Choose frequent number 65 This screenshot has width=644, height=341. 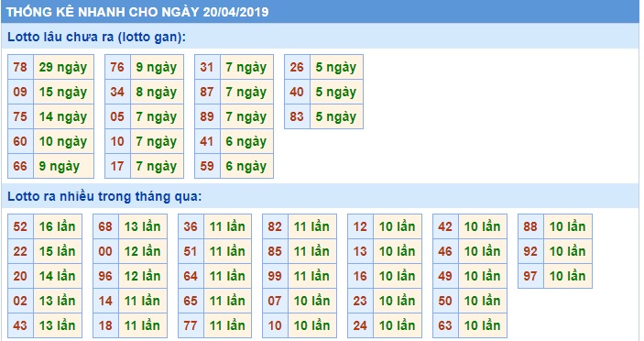point(191,301)
